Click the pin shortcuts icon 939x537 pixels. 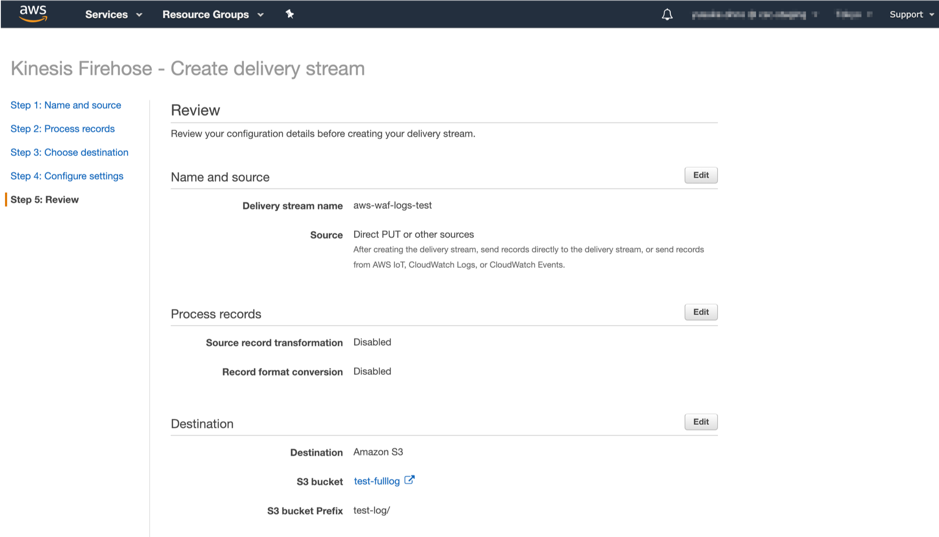point(290,14)
